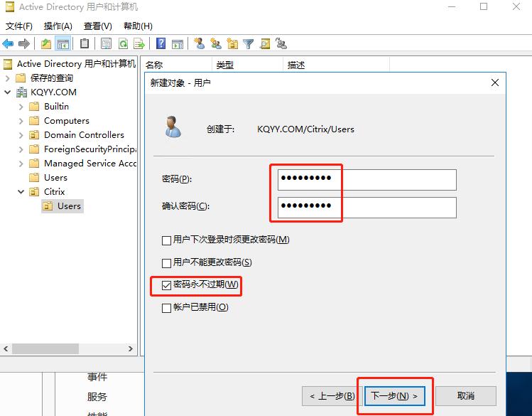Click the up one level folder icon
Screen dimensions: 532x416
pyautogui.click(x=46, y=44)
